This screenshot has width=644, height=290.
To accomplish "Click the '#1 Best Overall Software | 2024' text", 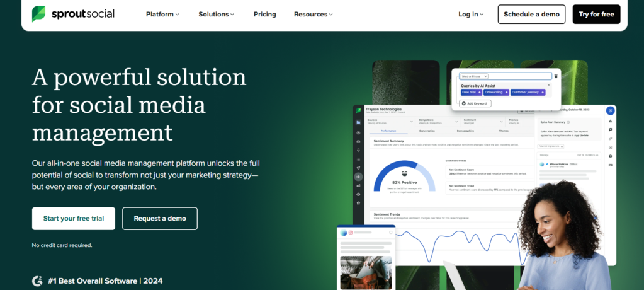I will click(x=105, y=281).
